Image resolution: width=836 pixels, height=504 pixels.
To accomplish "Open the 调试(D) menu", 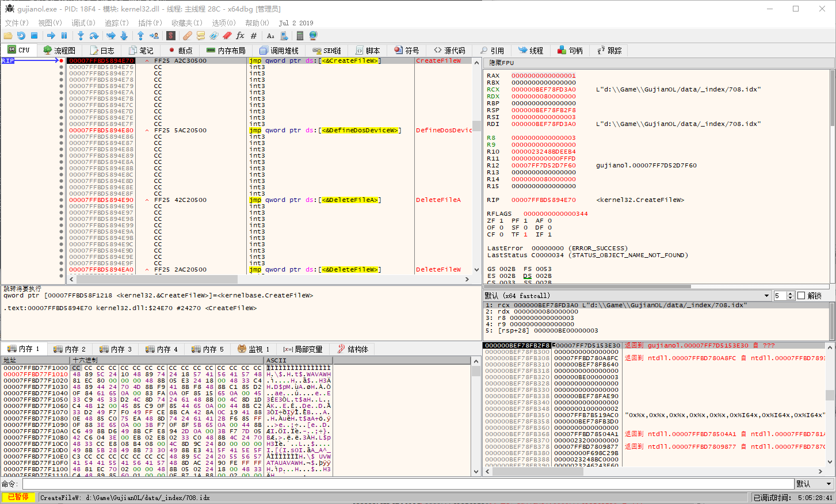I will (83, 23).
